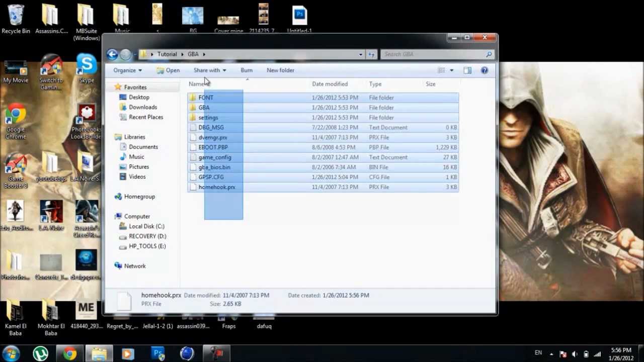Open Homegroup in navigation pane
The height and width of the screenshot is (362, 644).
click(139, 197)
